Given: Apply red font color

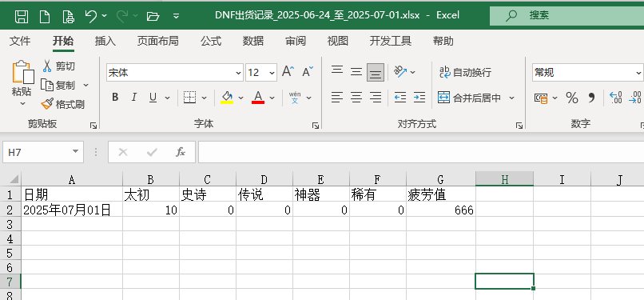Looking at the screenshot, I should pos(258,98).
